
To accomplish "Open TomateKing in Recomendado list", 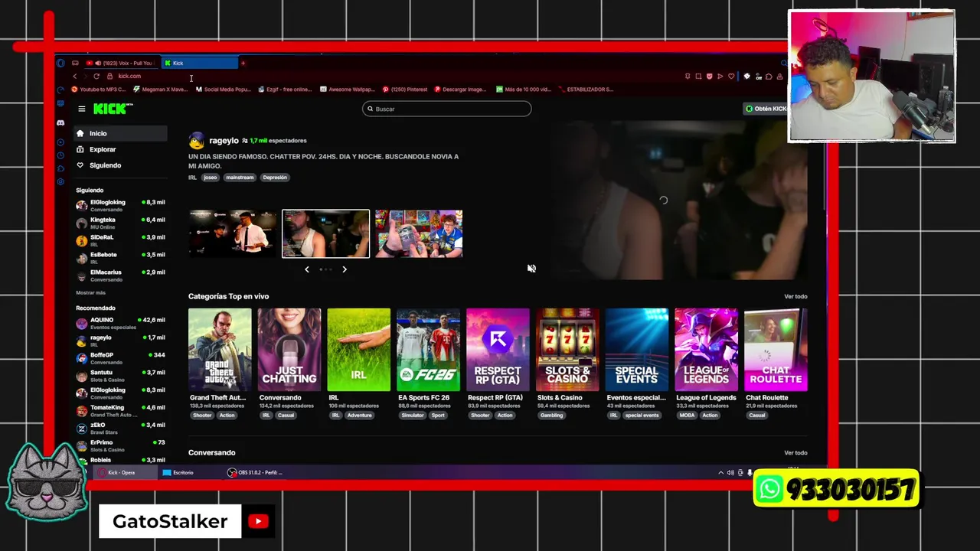I will (120, 411).
